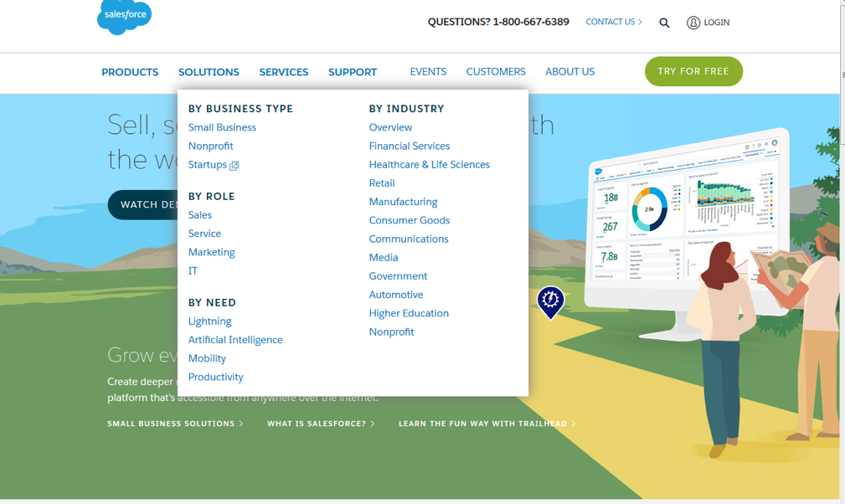Open the industry Overview link
The image size is (845, 504).
(x=391, y=127)
